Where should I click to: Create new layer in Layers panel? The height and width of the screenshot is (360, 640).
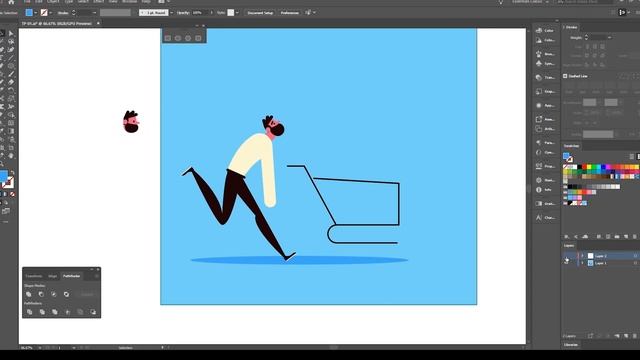coord(626,336)
